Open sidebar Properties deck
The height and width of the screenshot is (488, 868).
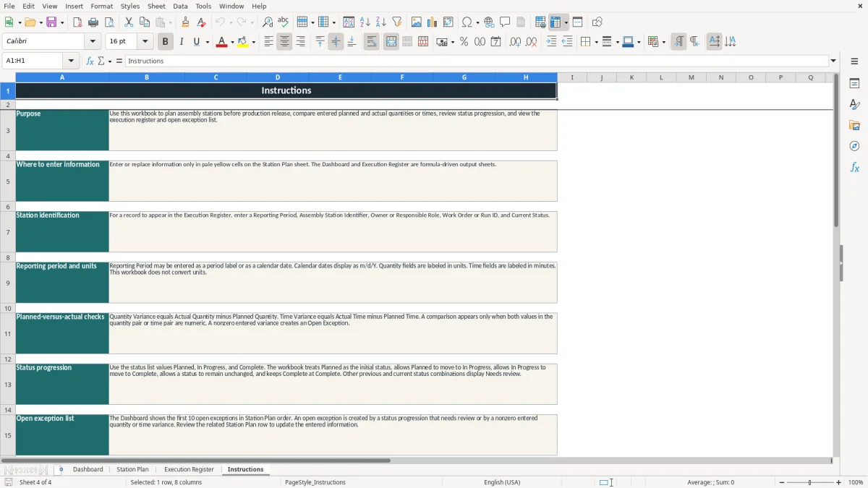pos(854,83)
